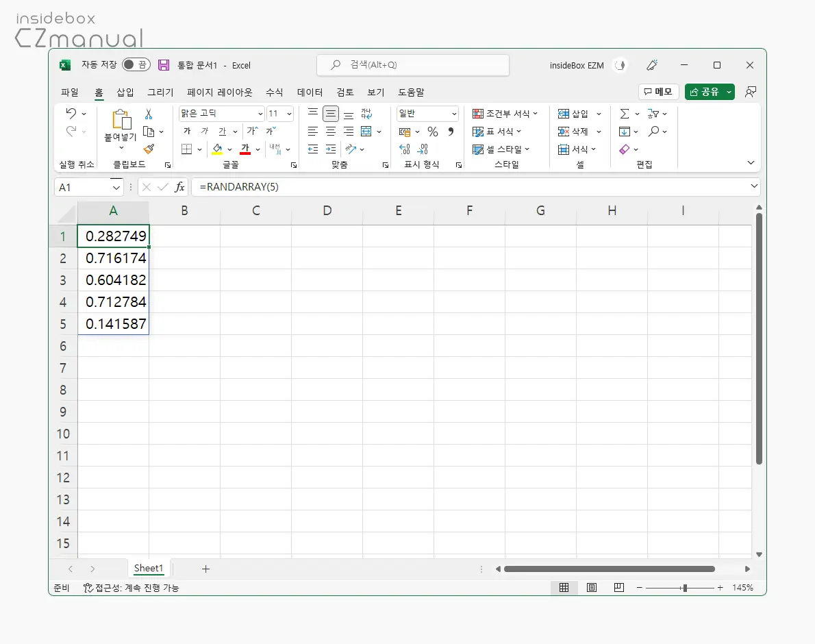Select left text alignment
815x644 pixels.
coord(313,132)
